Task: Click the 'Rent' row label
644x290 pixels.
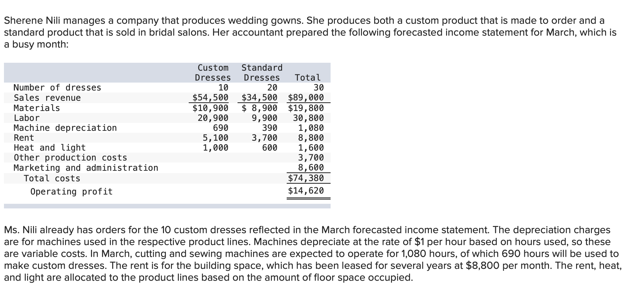Action: click(x=24, y=138)
